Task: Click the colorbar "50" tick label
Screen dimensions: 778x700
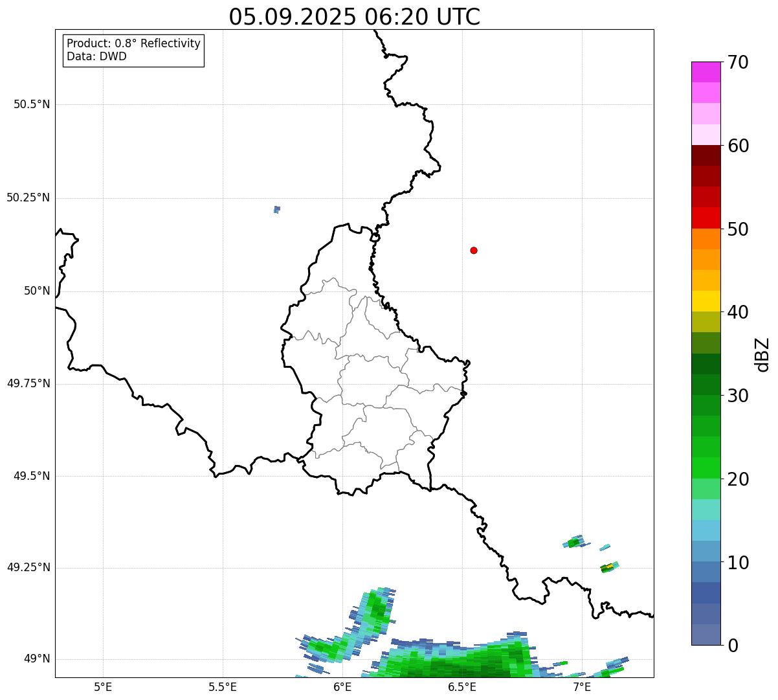Action: tap(738, 229)
